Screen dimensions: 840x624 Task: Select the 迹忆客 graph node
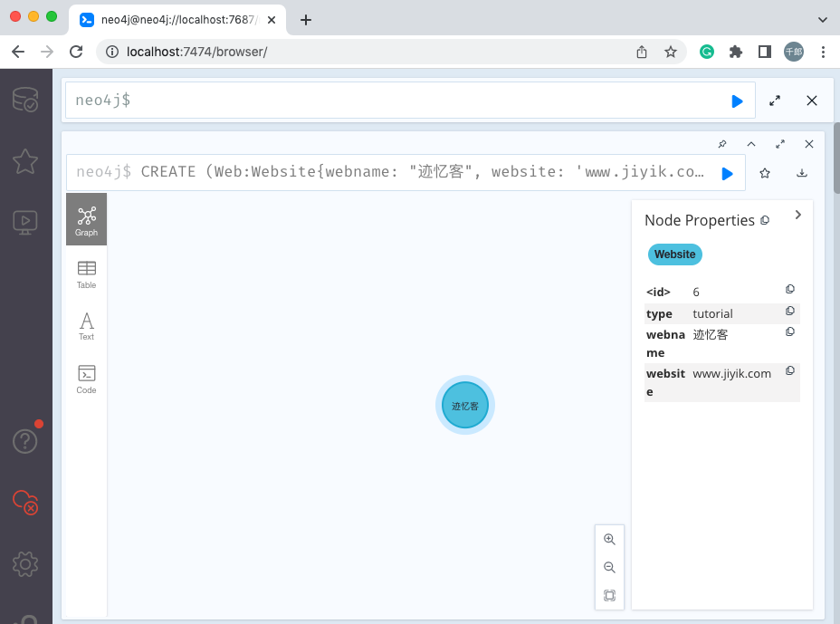[x=465, y=405]
